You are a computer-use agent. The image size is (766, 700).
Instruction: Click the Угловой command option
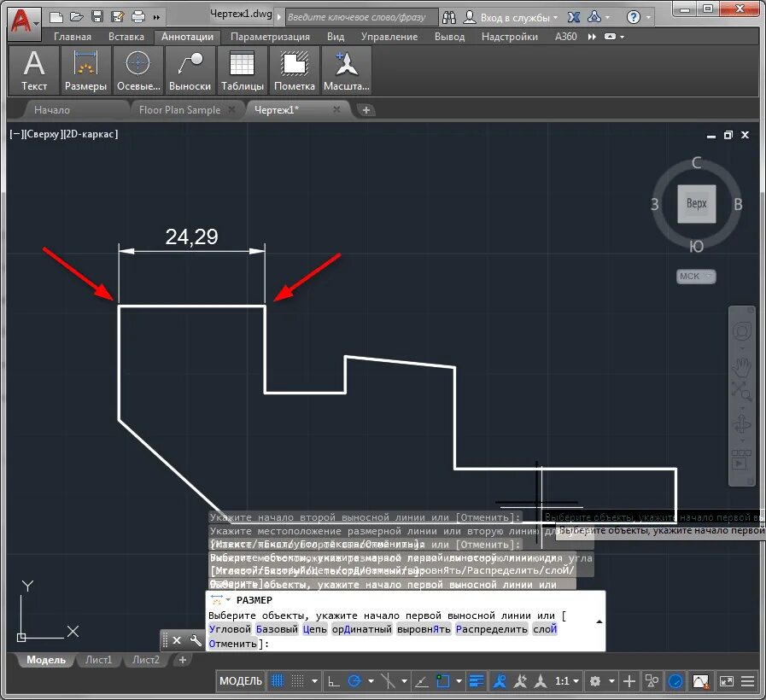(x=230, y=629)
